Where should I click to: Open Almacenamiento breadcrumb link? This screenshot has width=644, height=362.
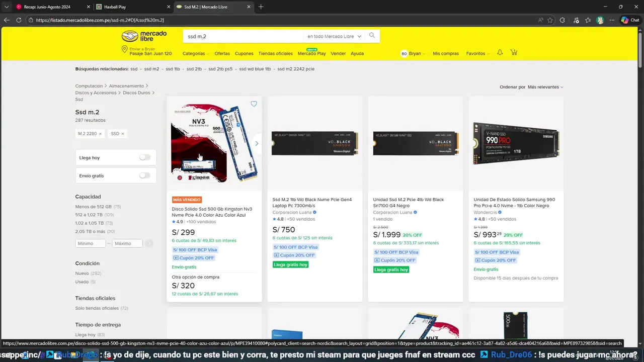click(x=126, y=86)
